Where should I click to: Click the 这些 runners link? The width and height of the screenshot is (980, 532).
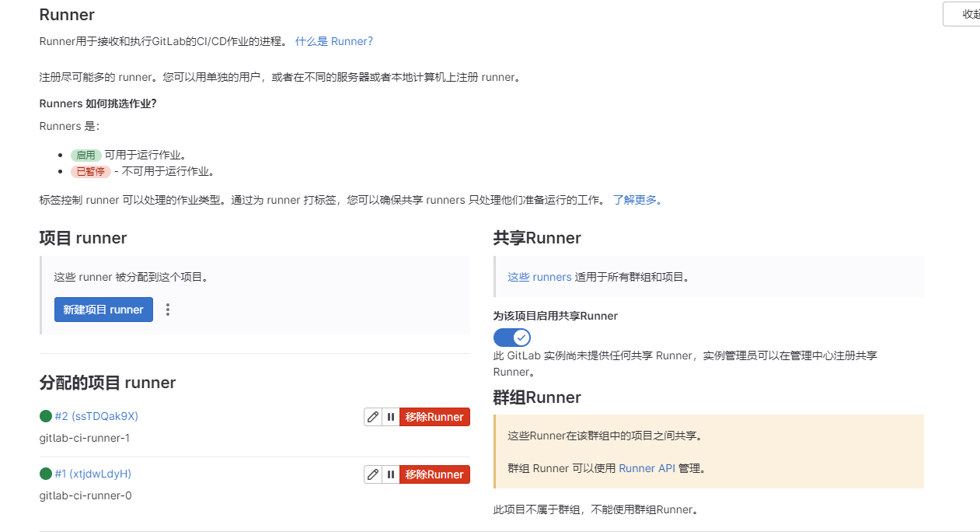pyautogui.click(x=539, y=277)
